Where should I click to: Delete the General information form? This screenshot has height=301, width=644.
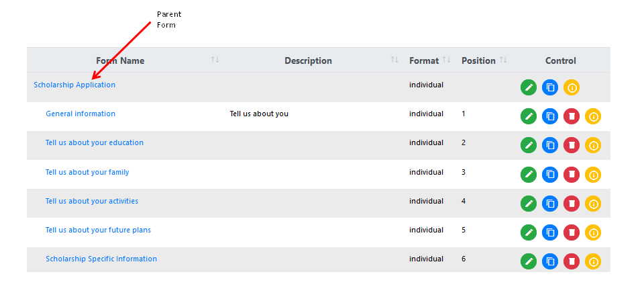[x=572, y=116]
